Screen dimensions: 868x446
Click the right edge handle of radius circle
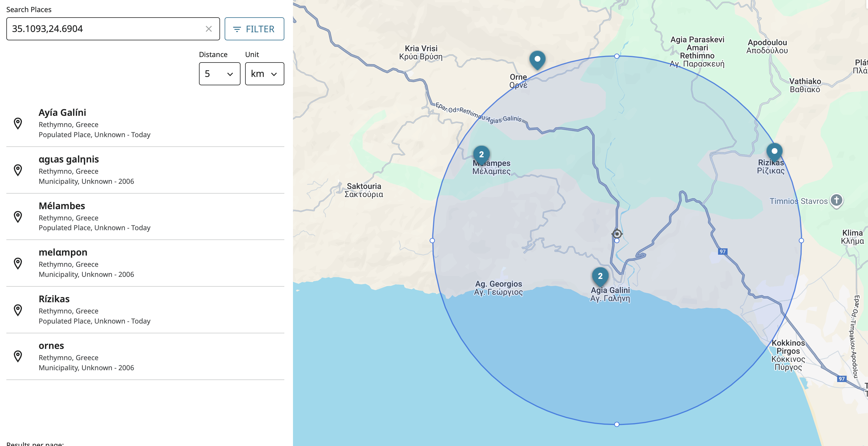coord(801,240)
